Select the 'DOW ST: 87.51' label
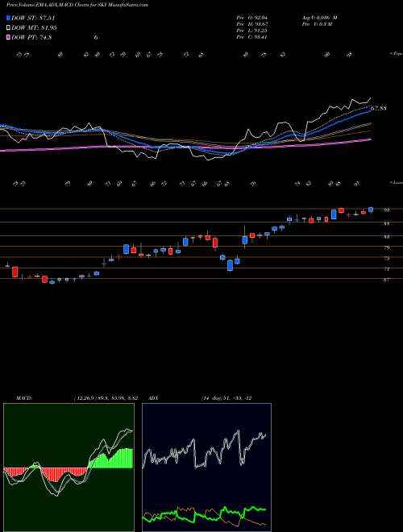The image size is (403, 532). 33,18
